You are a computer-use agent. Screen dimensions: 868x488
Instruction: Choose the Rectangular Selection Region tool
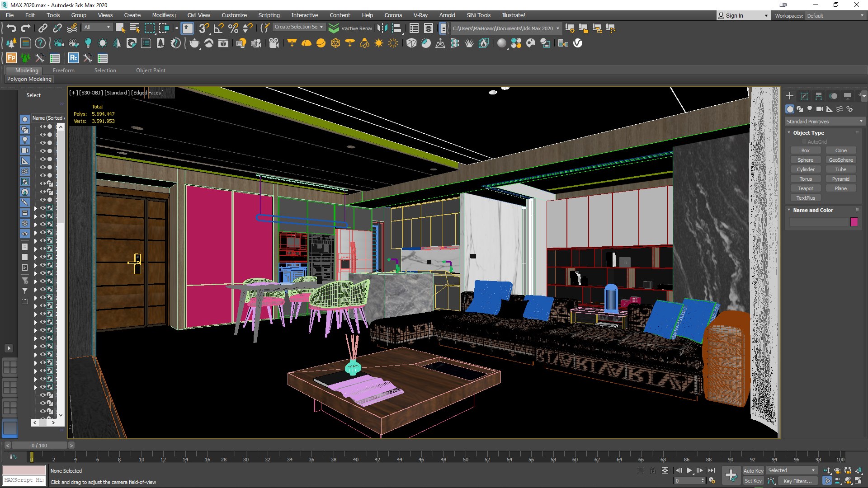click(149, 28)
